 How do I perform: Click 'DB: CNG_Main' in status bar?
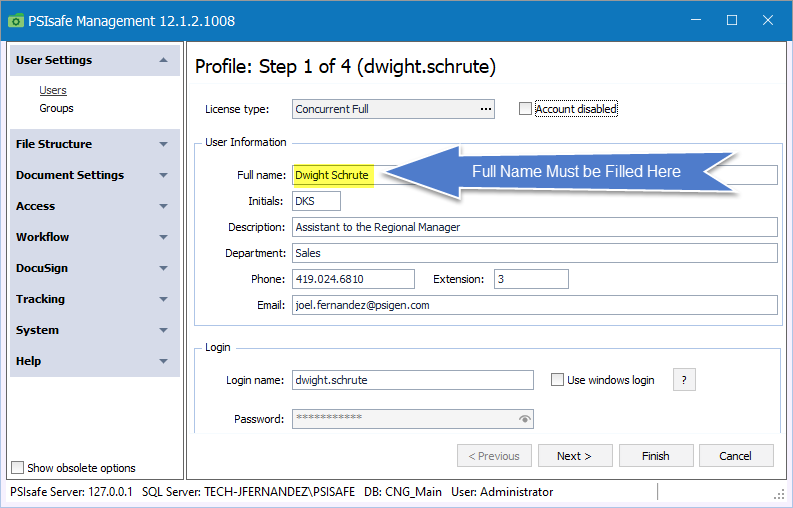point(403,492)
